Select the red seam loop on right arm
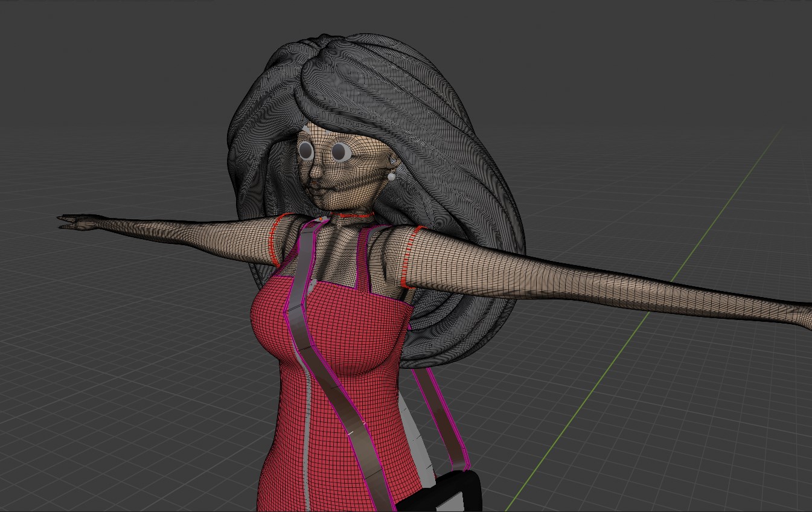This screenshot has height=512, width=812. tap(408, 257)
